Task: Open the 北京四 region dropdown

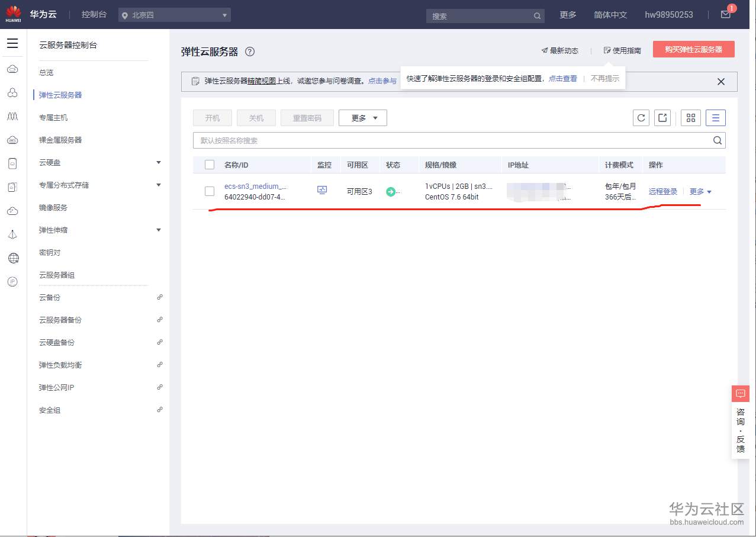Action: (175, 15)
